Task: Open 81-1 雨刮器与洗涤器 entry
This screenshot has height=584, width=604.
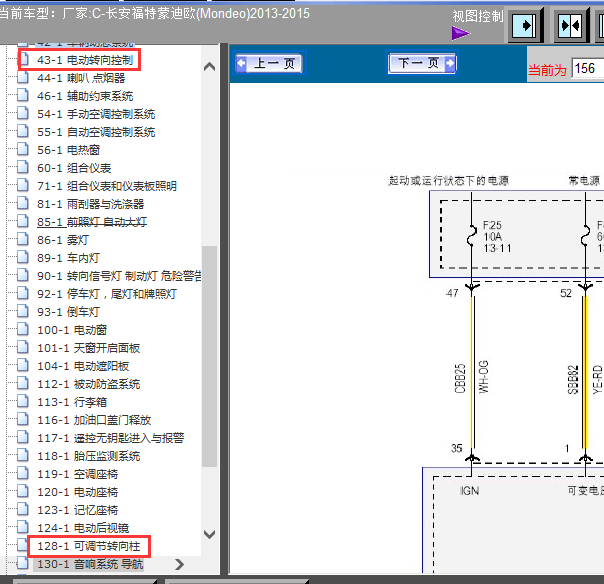Action: point(91,204)
